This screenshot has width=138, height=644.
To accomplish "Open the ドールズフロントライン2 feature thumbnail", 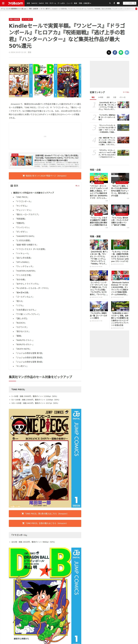I will click(120, 210).
